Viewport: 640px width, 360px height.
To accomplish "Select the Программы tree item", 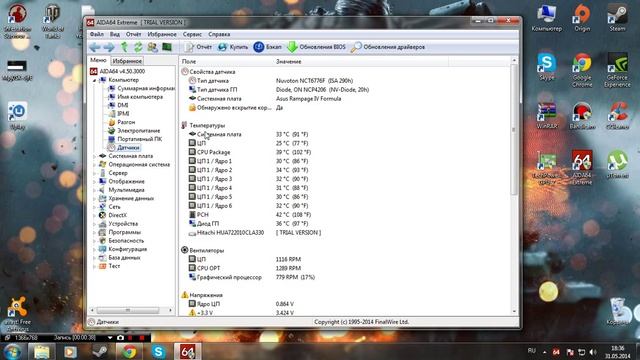I will point(120,232).
